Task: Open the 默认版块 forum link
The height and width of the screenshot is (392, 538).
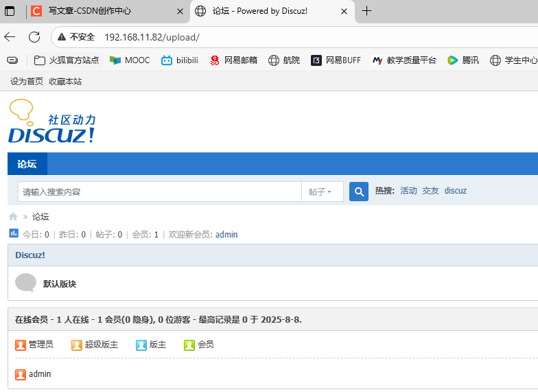Action: point(60,284)
